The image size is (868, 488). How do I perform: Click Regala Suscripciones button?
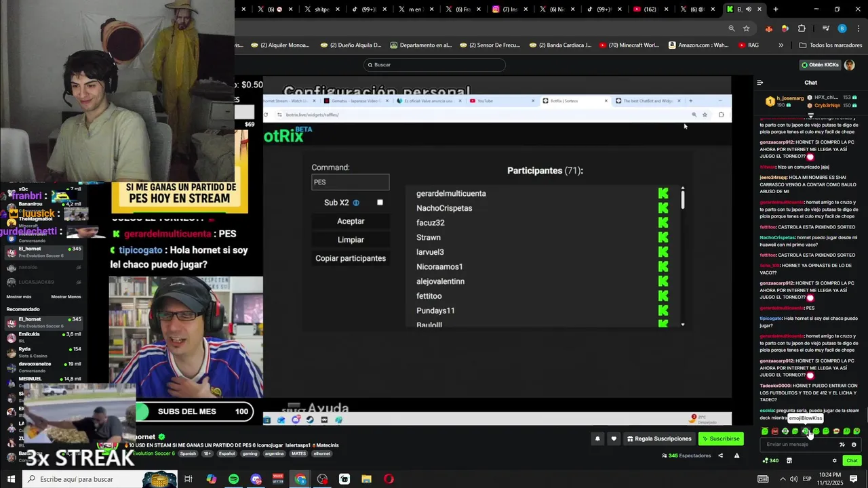pos(660,439)
